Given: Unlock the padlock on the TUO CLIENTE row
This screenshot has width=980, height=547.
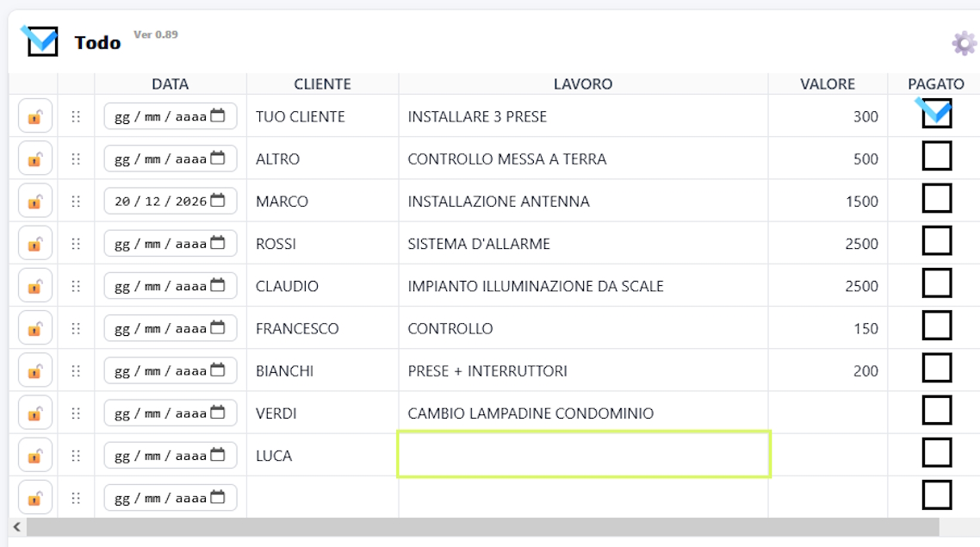Looking at the screenshot, I should (34, 116).
